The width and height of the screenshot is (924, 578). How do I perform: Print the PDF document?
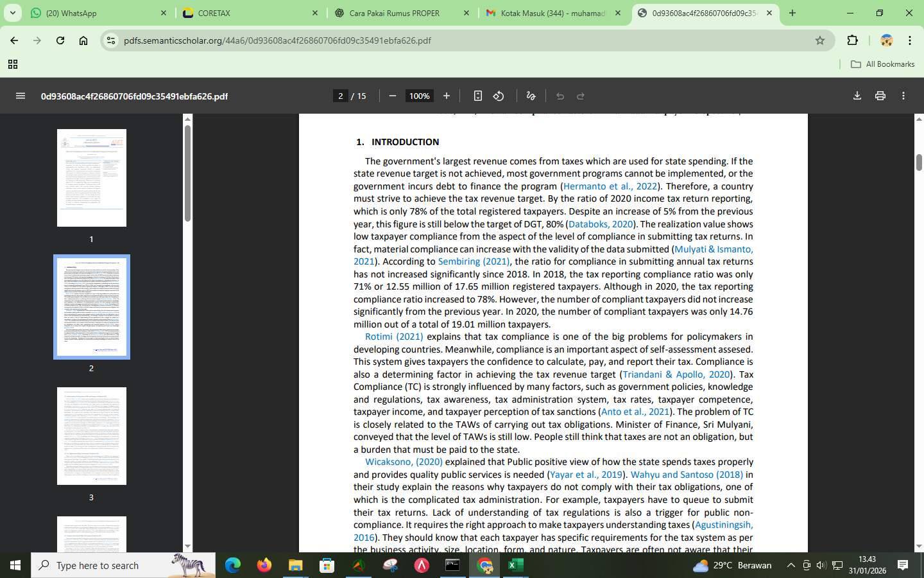pyautogui.click(x=880, y=96)
